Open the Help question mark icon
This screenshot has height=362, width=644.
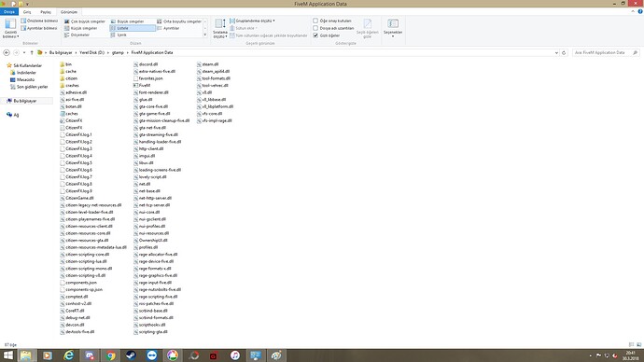[640, 12]
